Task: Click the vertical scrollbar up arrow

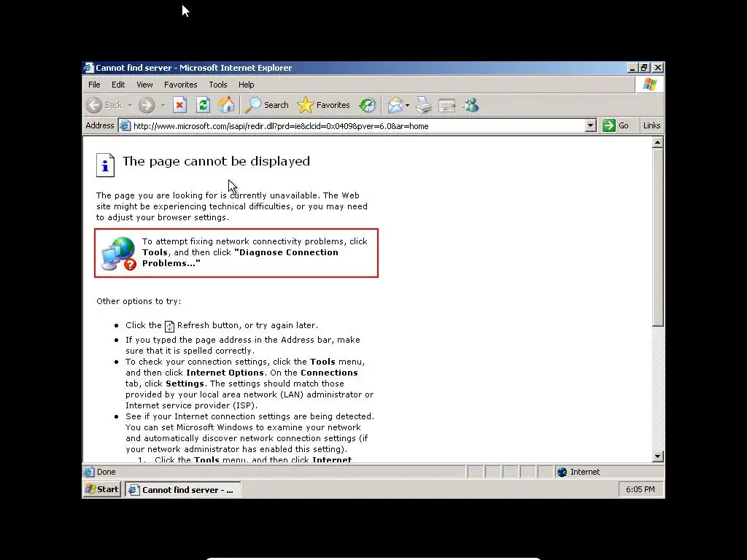Action: tap(657, 142)
